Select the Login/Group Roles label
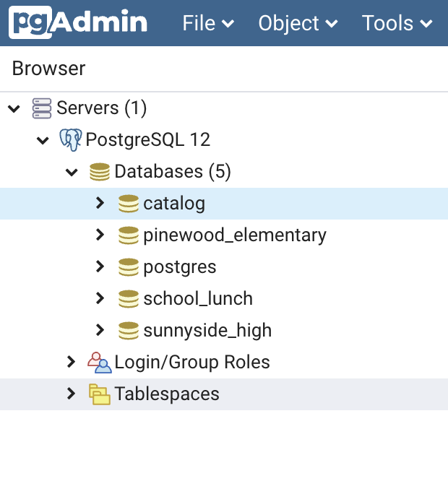This screenshot has width=448, height=481. click(192, 363)
